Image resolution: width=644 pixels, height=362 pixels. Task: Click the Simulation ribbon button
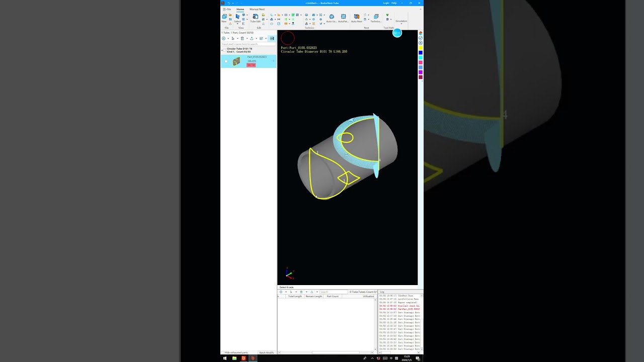click(401, 21)
